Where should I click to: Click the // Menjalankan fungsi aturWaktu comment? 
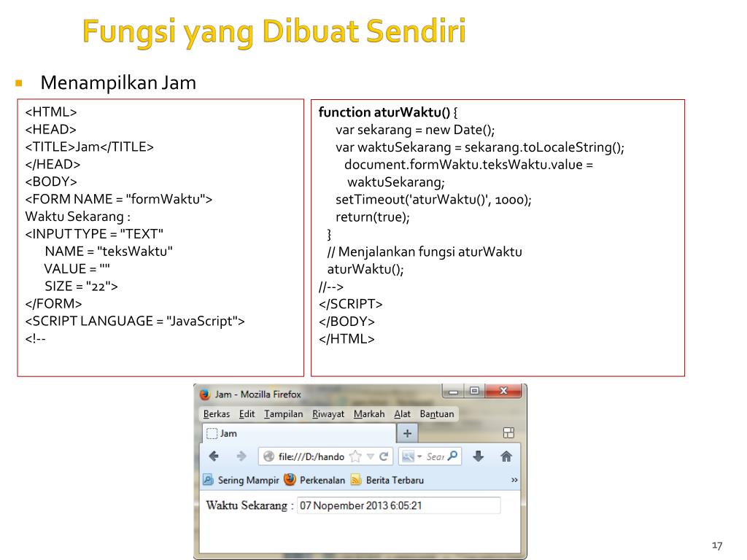[425, 252]
